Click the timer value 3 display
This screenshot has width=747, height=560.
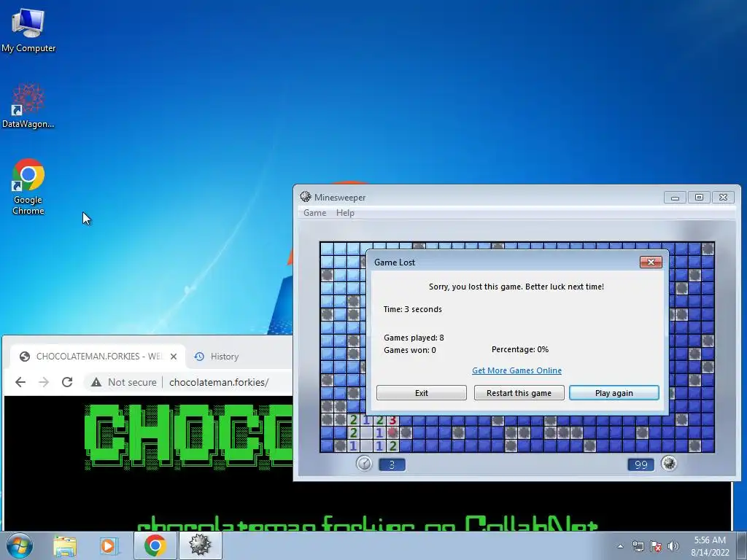(x=392, y=464)
